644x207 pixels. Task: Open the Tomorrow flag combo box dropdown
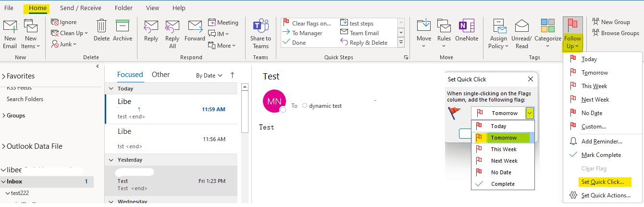tap(530, 113)
